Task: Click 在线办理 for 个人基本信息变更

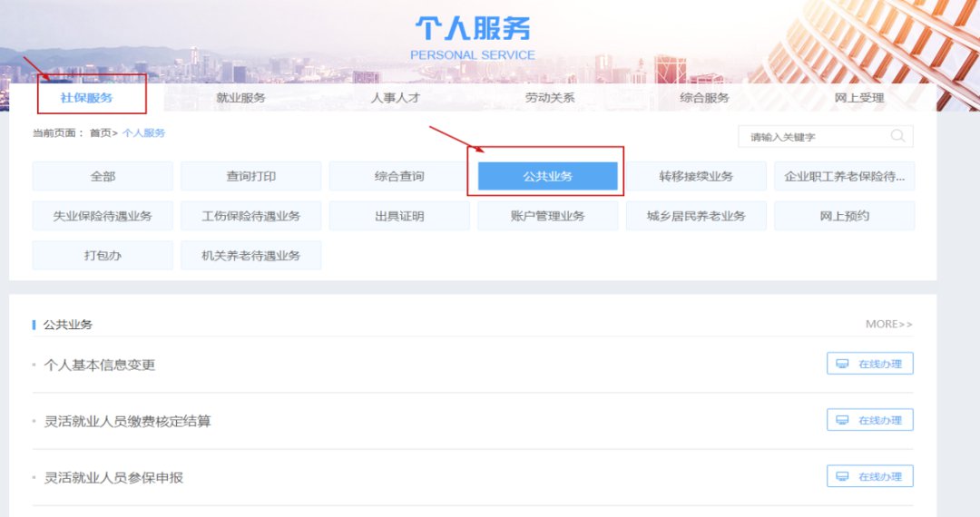Action: [x=869, y=364]
